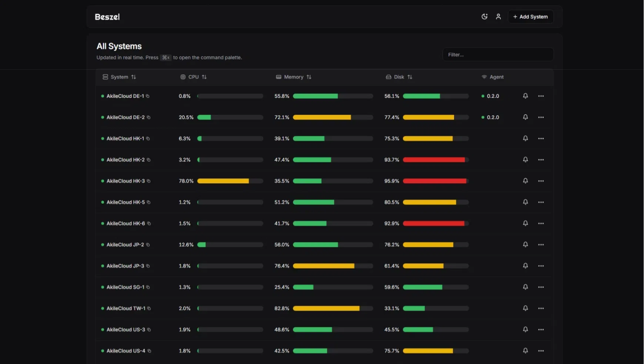Open more options menu for AkileCloud HK-5
This screenshot has height=364, width=644.
[541, 202]
